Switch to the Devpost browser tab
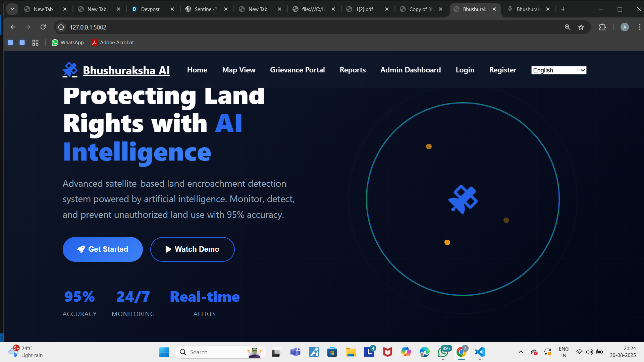The image size is (644, 362). click(x=150, y=9)
